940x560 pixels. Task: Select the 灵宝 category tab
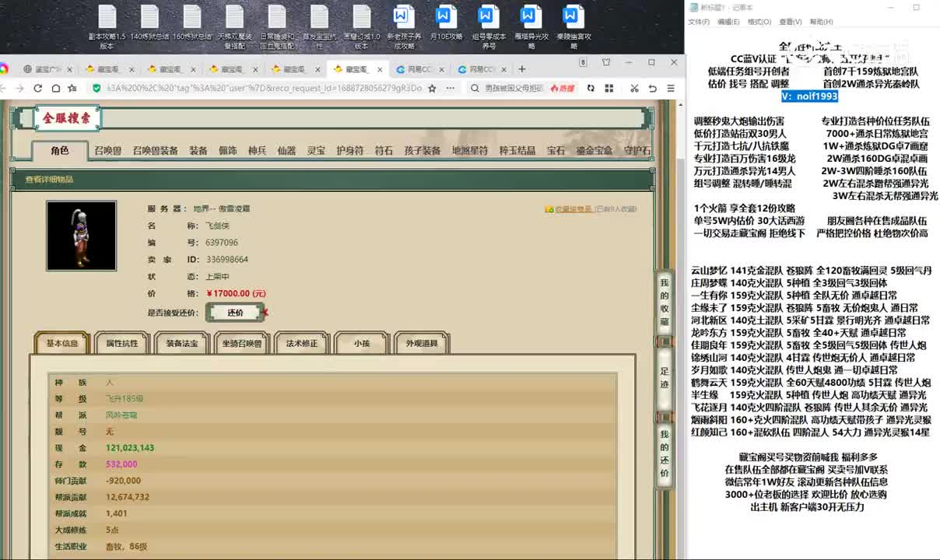[316, 151]
